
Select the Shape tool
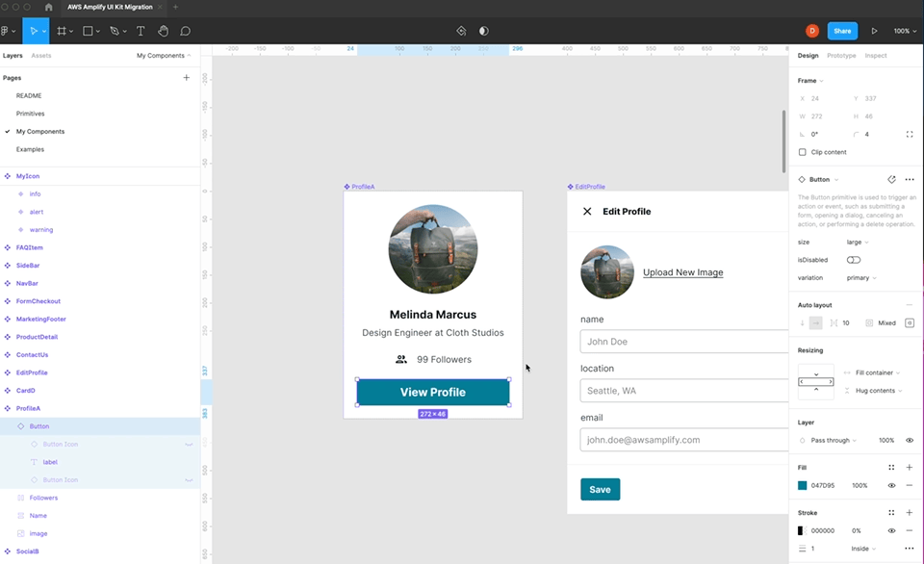click(89, 30)
